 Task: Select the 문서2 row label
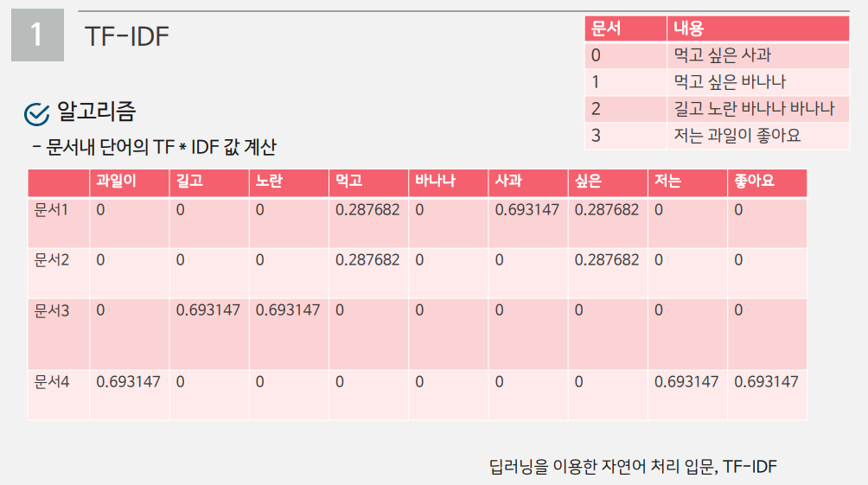[x=52, y=259]
